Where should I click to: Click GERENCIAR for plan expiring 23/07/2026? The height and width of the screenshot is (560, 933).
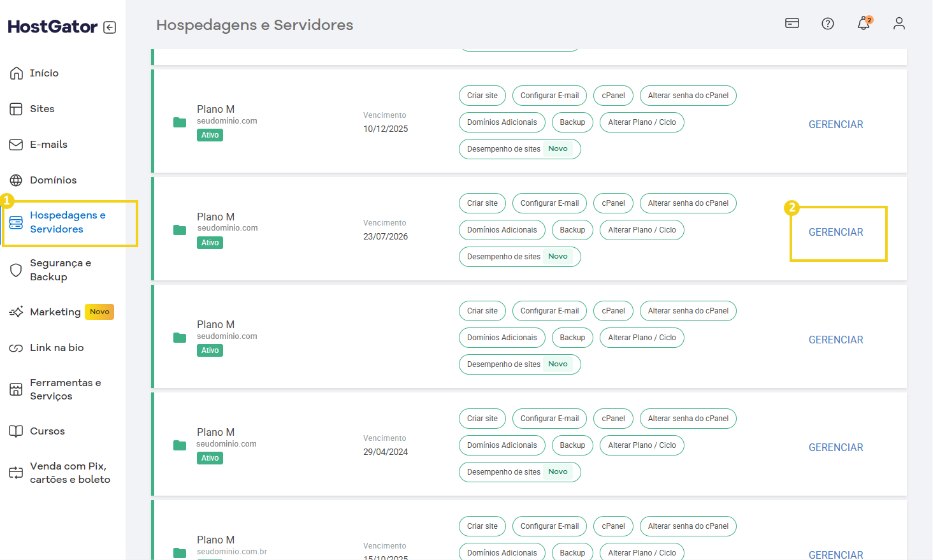(835, 233)
